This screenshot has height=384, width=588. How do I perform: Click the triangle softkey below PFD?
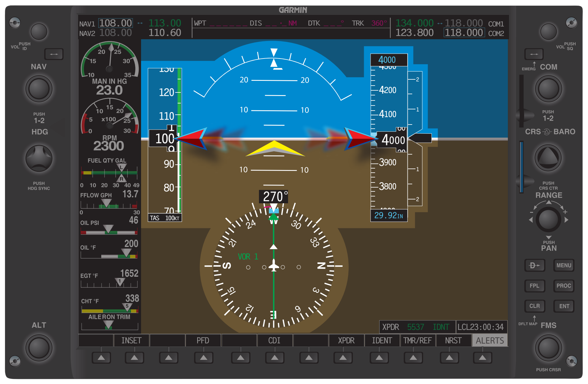[x=204, y=358]
